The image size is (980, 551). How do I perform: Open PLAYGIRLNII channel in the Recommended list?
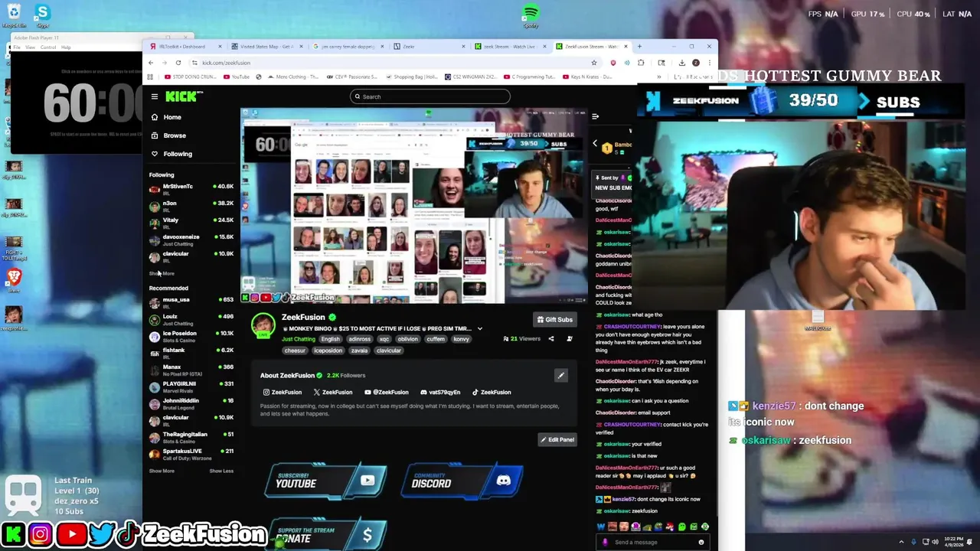coord(191,386)
